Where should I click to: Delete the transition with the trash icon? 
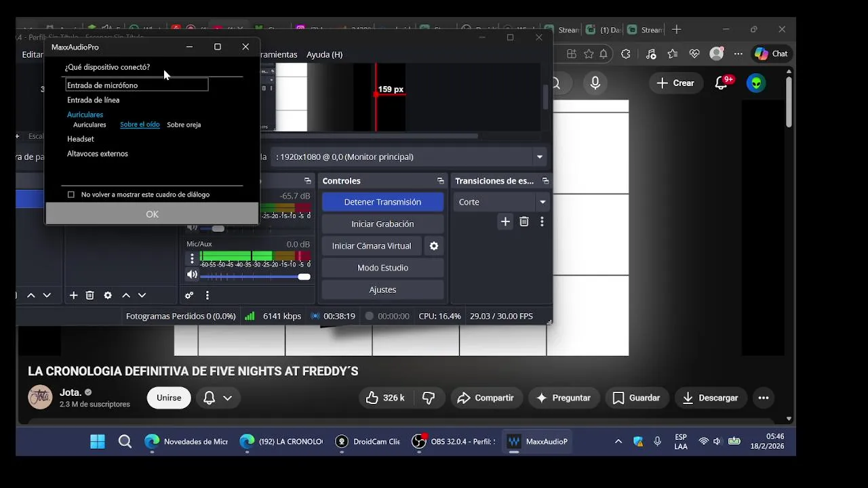click(524, 222)
